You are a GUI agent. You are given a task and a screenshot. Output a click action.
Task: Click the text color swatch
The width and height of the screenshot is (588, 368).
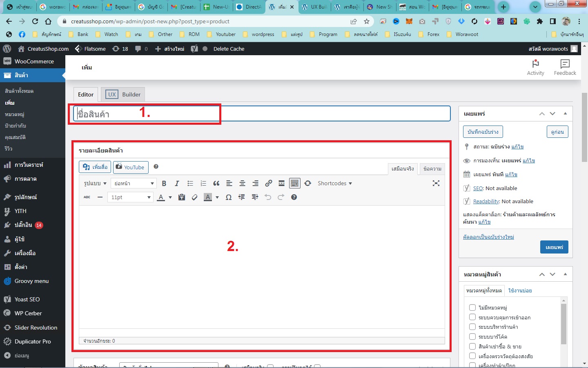161,197
